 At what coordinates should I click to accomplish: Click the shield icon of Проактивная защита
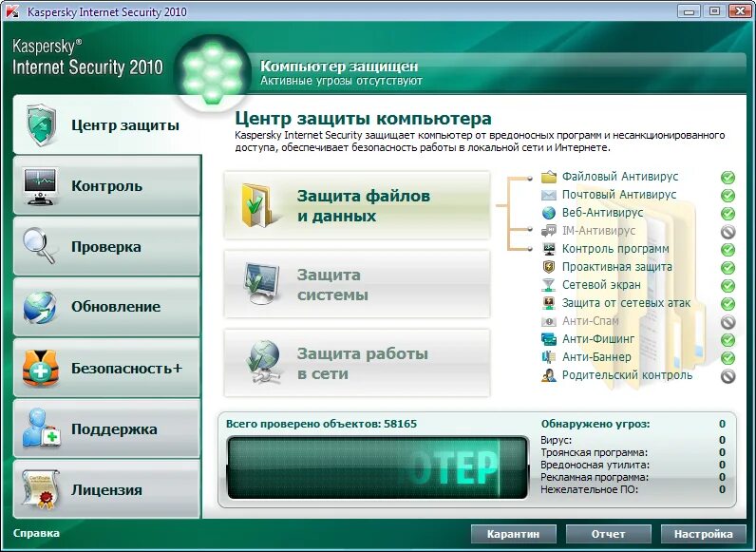(x=549, y=267)
